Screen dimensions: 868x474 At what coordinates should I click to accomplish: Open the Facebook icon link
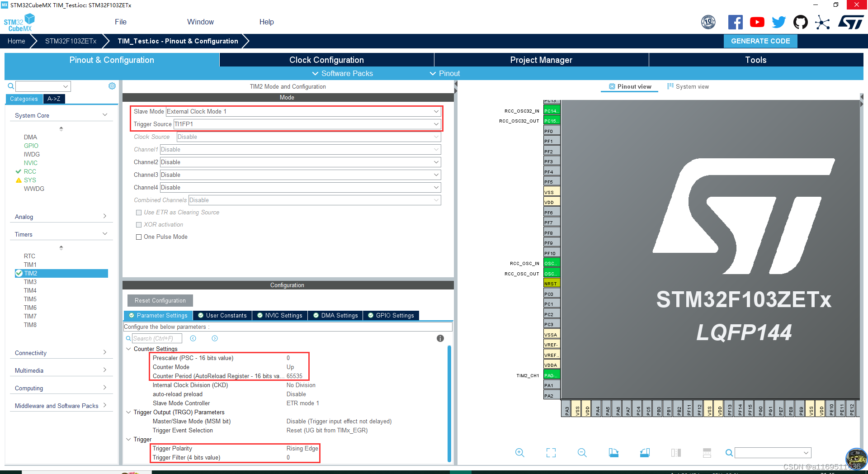coord(735,22)
